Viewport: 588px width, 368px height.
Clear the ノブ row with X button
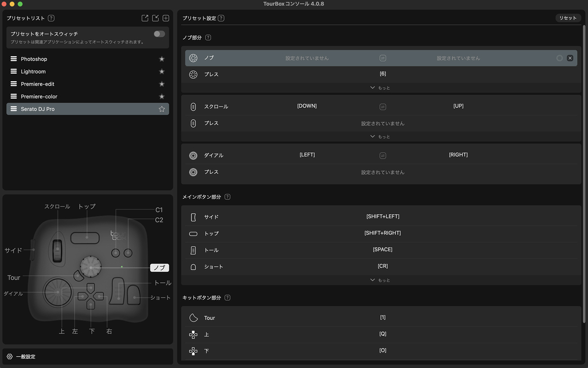[x=570, y=58]
